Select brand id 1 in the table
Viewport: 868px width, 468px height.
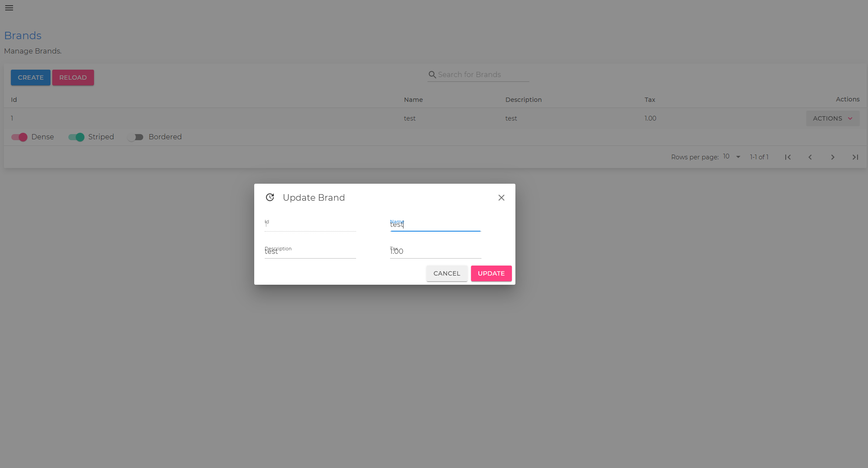tap(12, 118)
